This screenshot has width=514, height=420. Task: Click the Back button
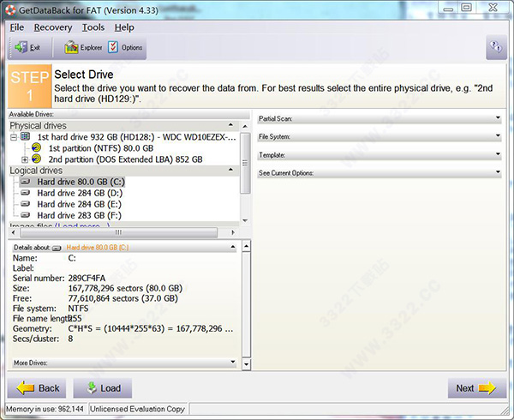click(x=37, y=388)
